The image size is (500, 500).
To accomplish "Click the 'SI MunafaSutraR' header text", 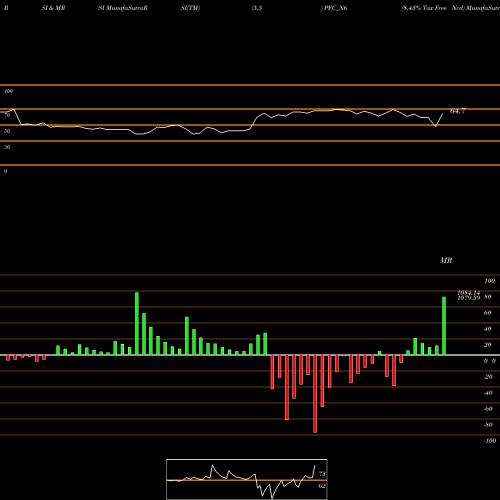I will (x=123, y=8).
